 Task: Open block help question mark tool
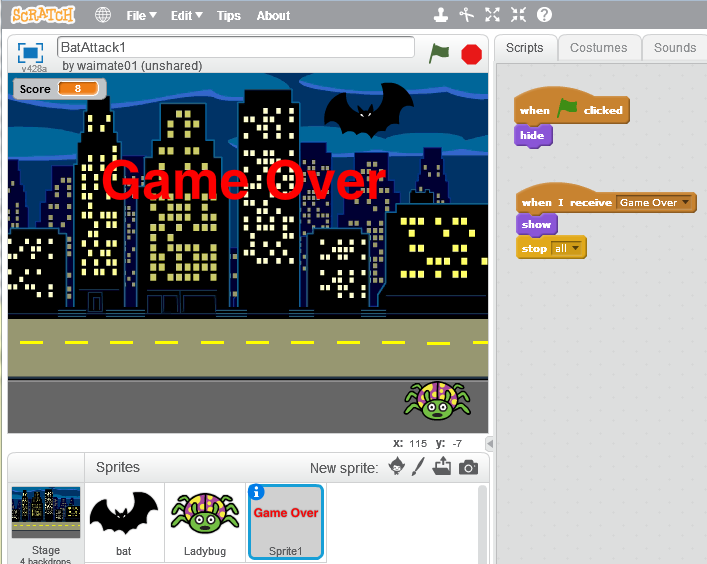(x=544, y=15)
